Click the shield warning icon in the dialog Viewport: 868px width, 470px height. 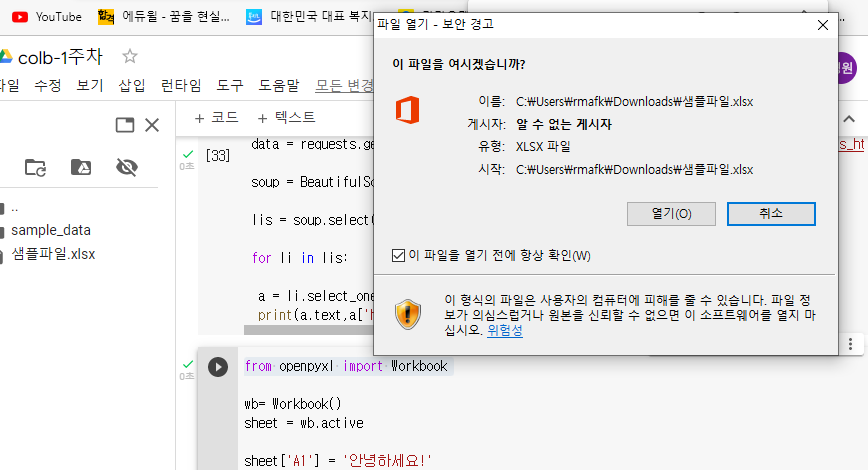pos(408,314)
